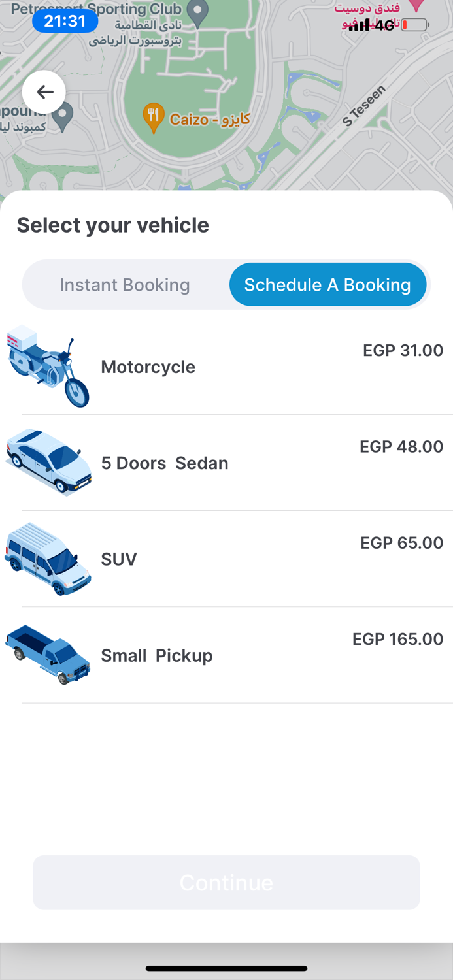The width and height of the screenshot is (453, 980).
Task: Tap the Petrosport Sporting Club map pin
Action: click(x=197, y=11)
